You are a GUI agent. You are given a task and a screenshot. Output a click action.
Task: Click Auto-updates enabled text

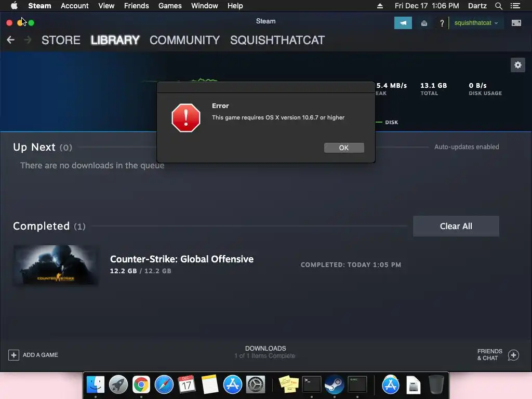[x=467, y=147]
